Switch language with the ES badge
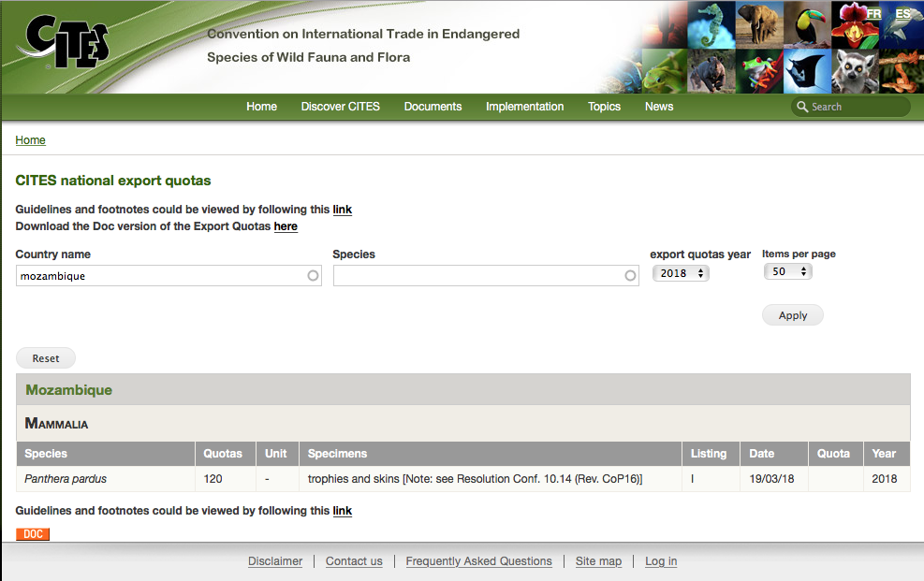 902,14
